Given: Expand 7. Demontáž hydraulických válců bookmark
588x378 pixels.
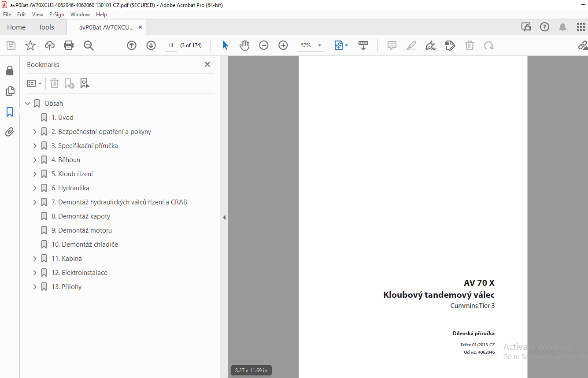Looking at the screenshot, I should 35,202.
